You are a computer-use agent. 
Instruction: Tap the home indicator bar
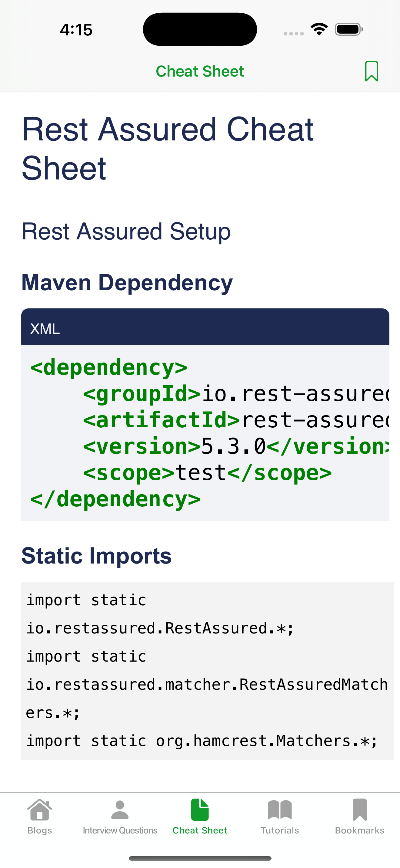[x=200, y=858]
